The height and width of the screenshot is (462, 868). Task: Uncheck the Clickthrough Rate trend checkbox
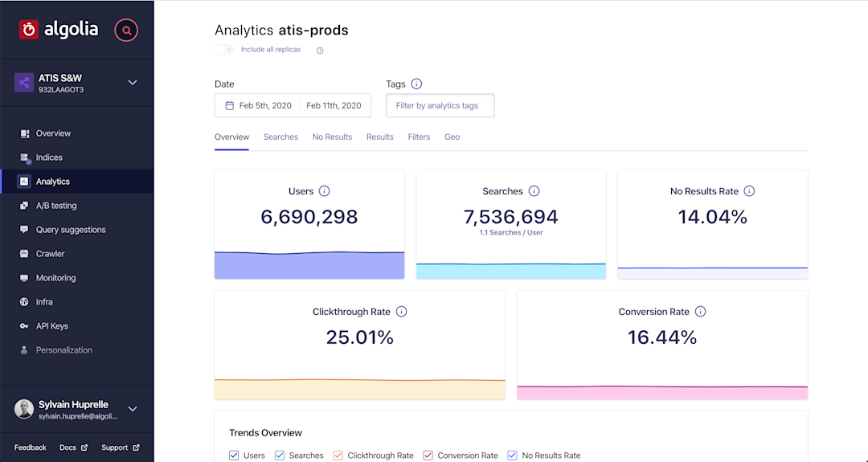point(338,456)
